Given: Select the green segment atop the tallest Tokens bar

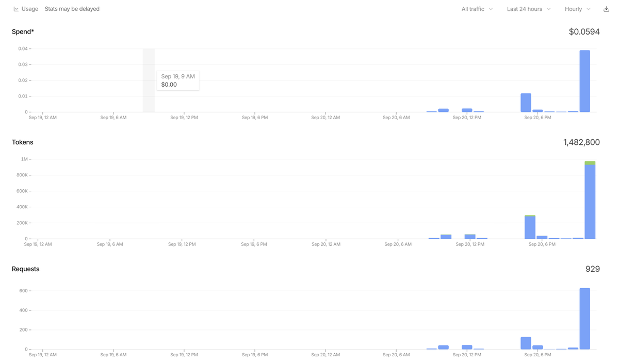Looking at the screenshot, I should click(590, 163).
